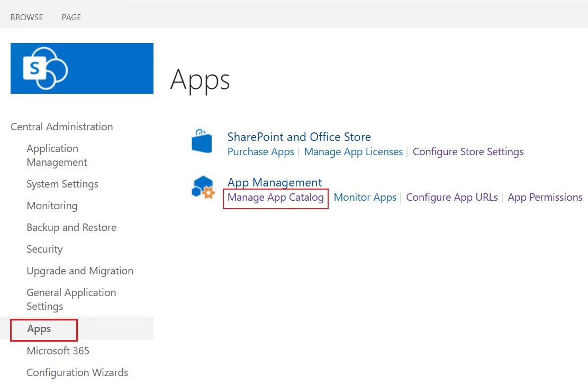Open Monitor Apps
The height and width of the screenshot is (384, 588).
click(x=365, y=197)
